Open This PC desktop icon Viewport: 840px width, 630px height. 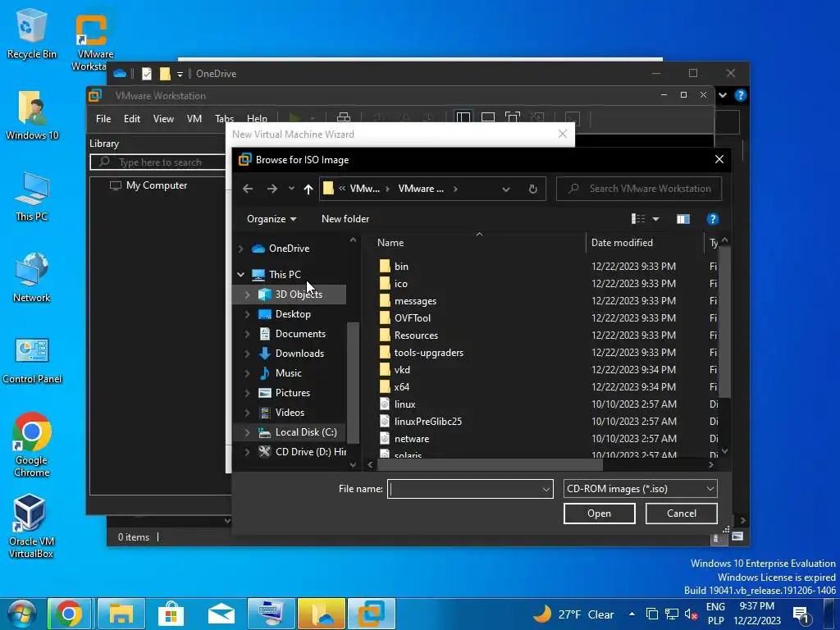coord(32,197)
